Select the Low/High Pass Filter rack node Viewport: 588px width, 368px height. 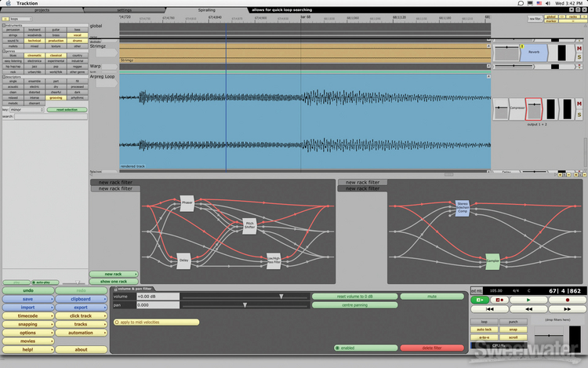coord(274,261)
